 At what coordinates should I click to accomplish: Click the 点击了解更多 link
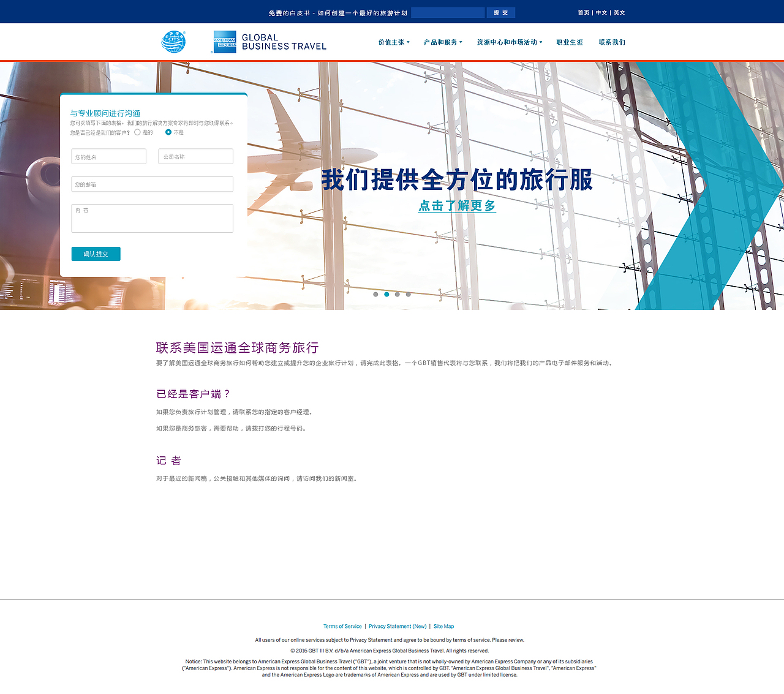pos(458,206)
